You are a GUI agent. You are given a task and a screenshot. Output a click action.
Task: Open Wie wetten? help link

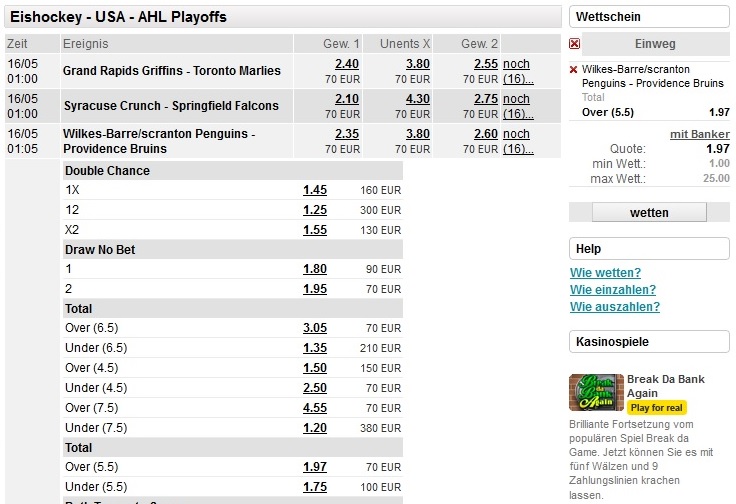click(605, 273)
